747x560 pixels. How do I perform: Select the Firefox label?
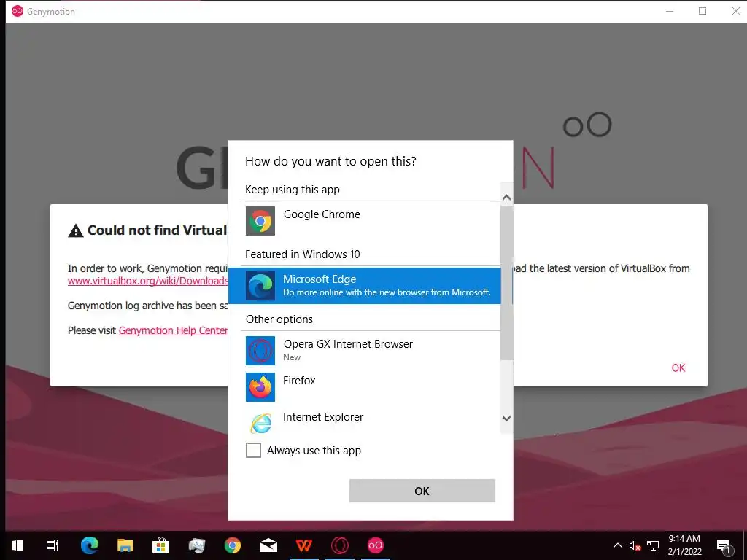[299, 381]
